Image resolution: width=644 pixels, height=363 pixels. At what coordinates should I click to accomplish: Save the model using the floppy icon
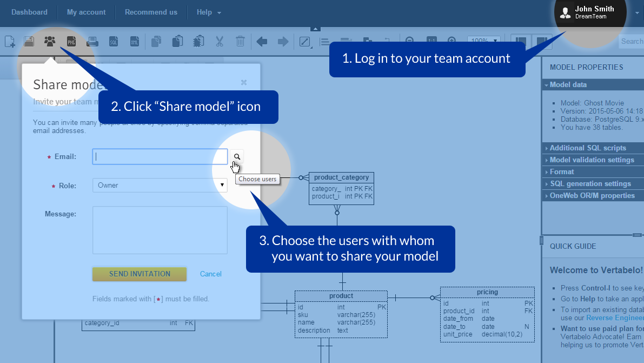(29, 42)
